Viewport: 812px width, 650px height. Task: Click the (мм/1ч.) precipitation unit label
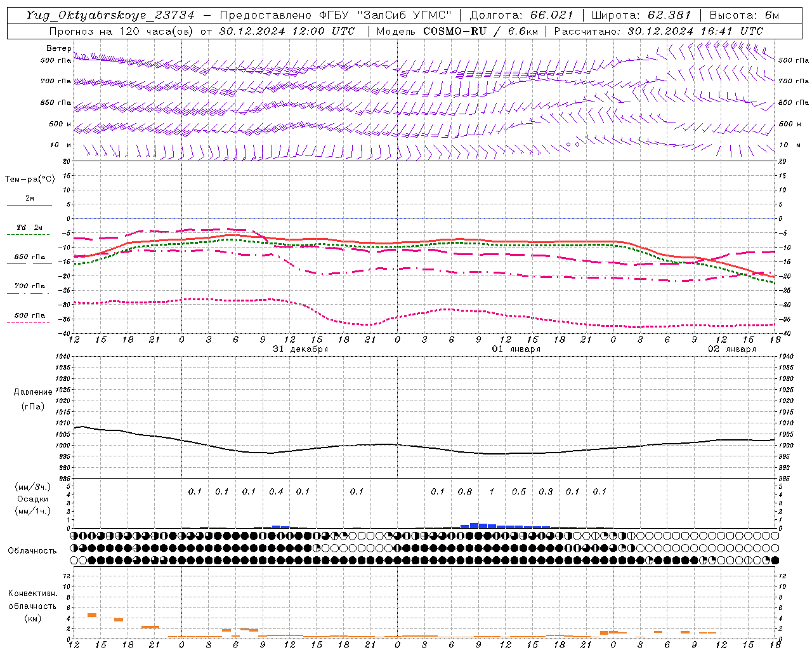point(32,511)
